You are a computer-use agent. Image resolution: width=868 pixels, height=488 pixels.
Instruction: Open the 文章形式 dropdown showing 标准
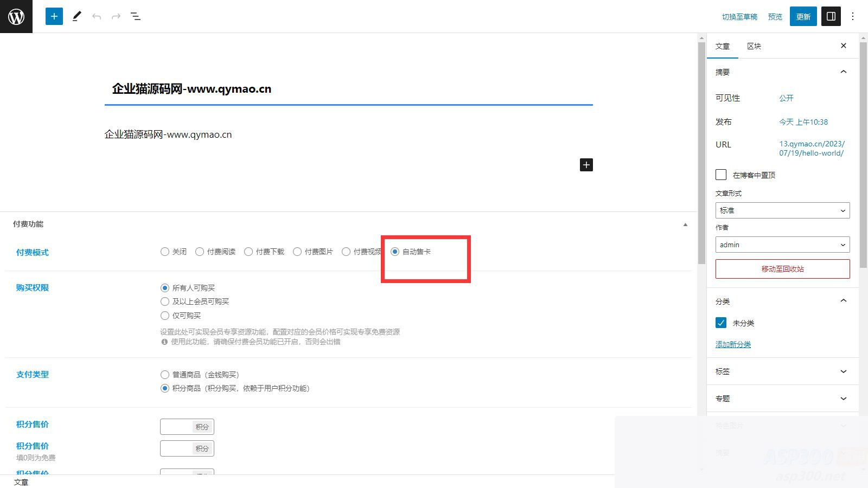pos(782,210)
